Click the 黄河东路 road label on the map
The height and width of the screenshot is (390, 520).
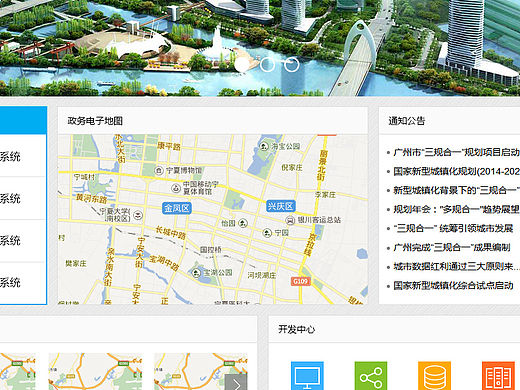point(91,199)
